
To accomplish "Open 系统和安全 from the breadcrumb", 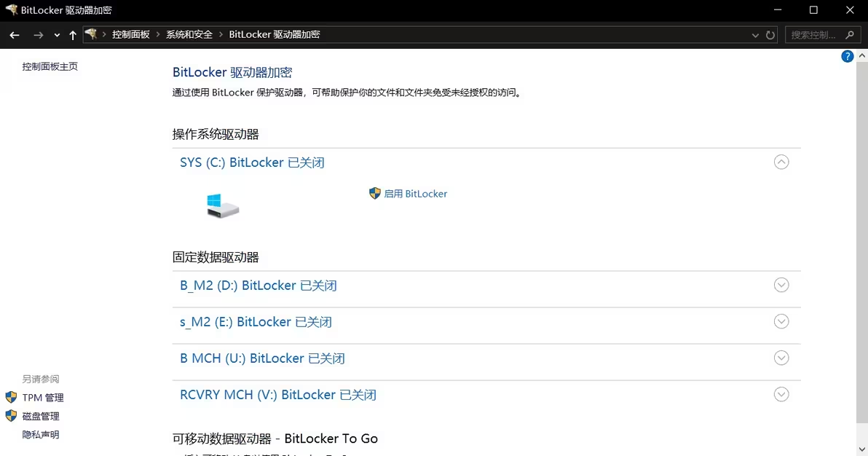I will (x=187, y=34).
